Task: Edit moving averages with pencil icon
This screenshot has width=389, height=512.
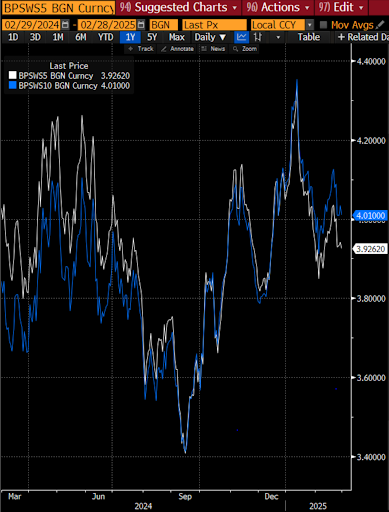Action: click(380, 25)
